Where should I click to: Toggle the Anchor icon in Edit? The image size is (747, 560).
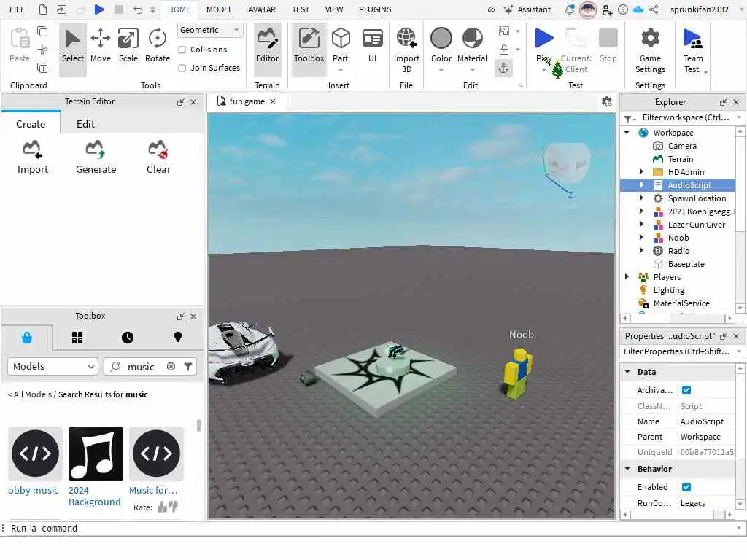[x=503, y=69]
